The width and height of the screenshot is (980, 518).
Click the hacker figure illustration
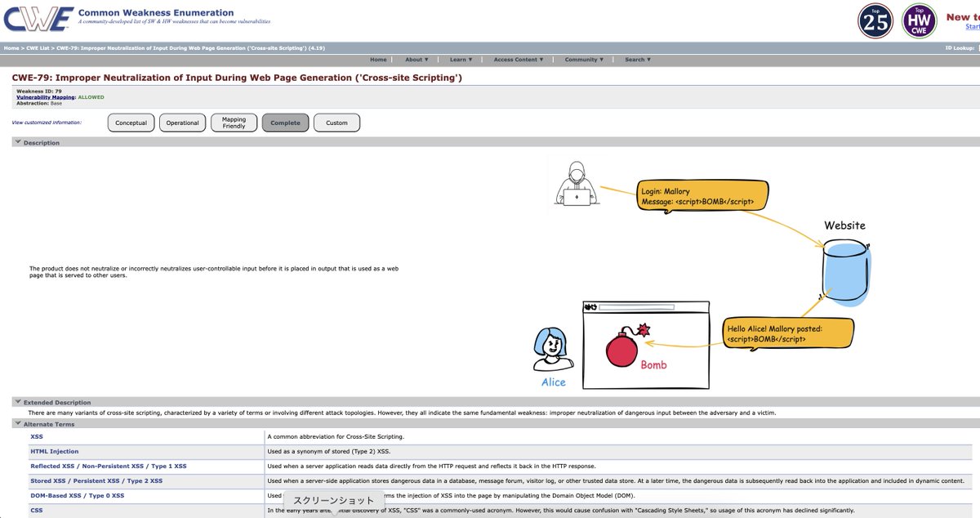577,184
